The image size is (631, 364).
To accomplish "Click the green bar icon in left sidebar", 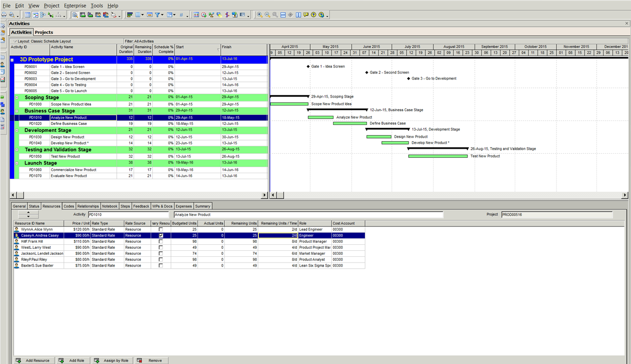I will pos(3,96).
